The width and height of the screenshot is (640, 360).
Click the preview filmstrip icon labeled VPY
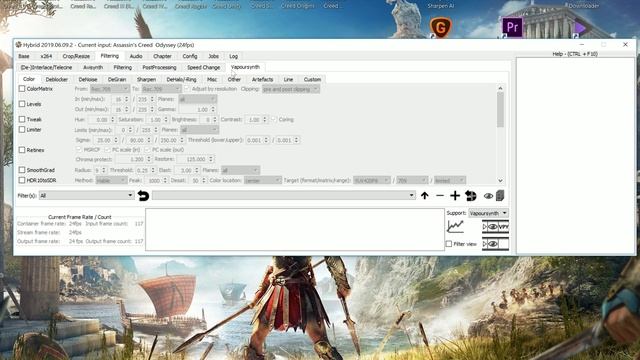point(496,227)
